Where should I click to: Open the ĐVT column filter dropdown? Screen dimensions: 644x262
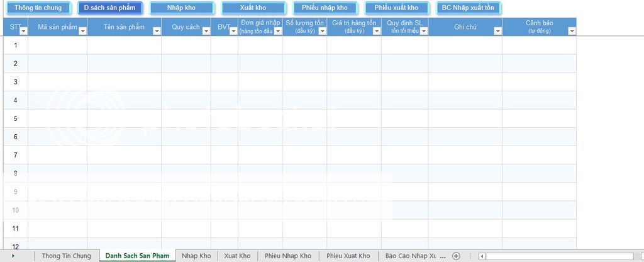(x=233, y=31)
